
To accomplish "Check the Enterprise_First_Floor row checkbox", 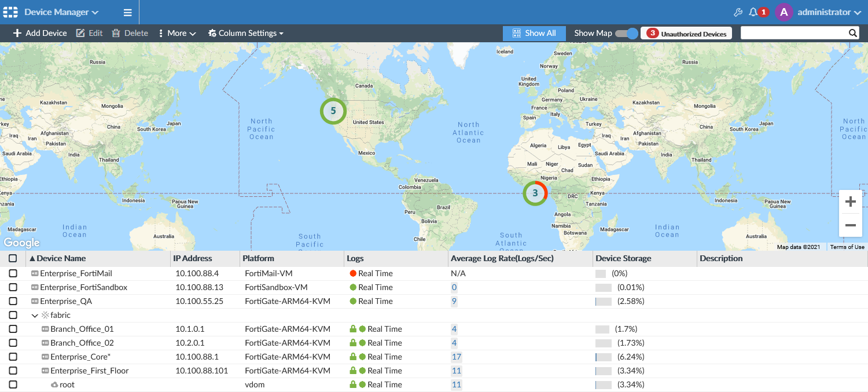I will point(13,371).
